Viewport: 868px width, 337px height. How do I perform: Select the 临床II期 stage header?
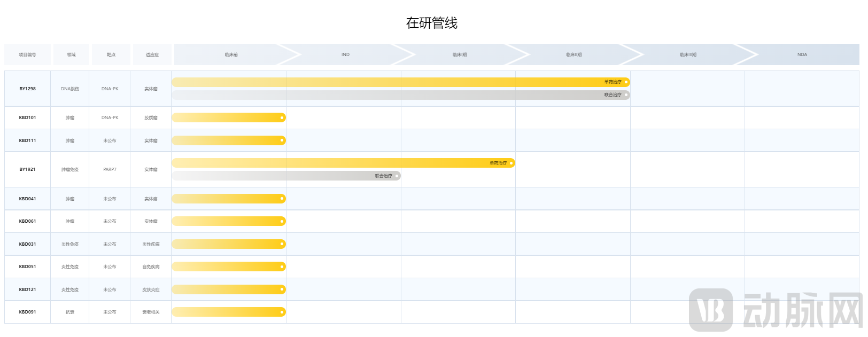point(574,54)
